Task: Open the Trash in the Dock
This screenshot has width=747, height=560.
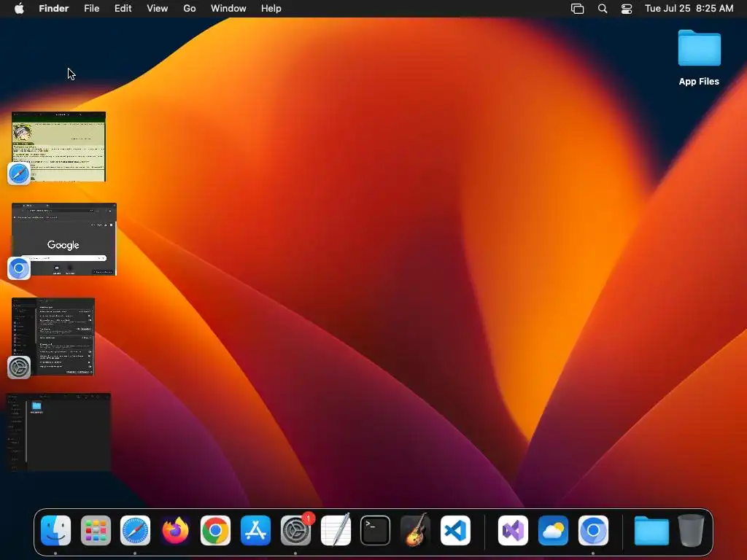Action: (692, 531)
